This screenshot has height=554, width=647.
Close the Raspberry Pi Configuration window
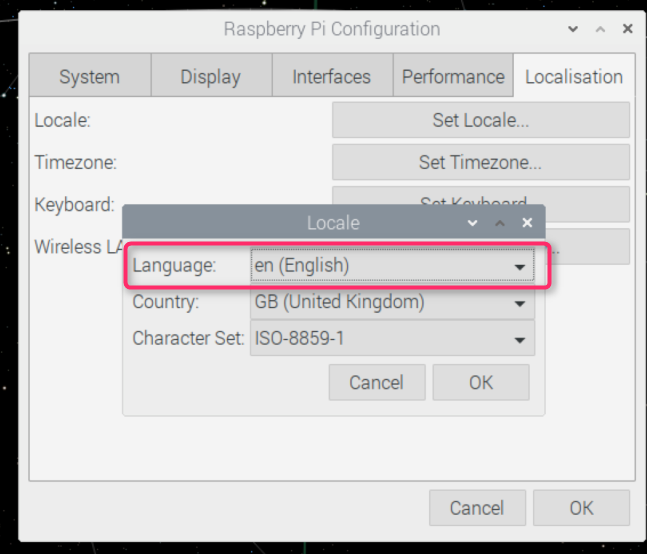pyautogui.click(x=627, y=29)
